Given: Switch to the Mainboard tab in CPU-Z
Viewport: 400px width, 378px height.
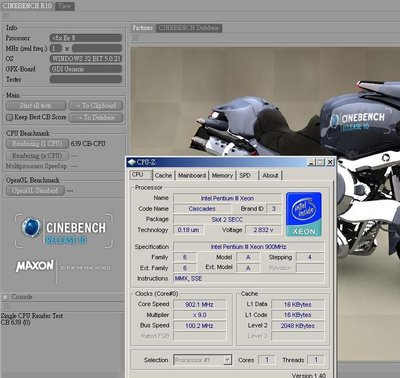Looking at the screenshot, I should [x=192, y=175].
